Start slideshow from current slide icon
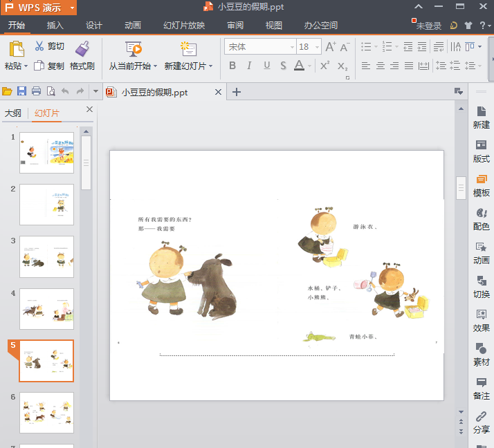Viewport: 494px width, 448px height. click(134, 49)
